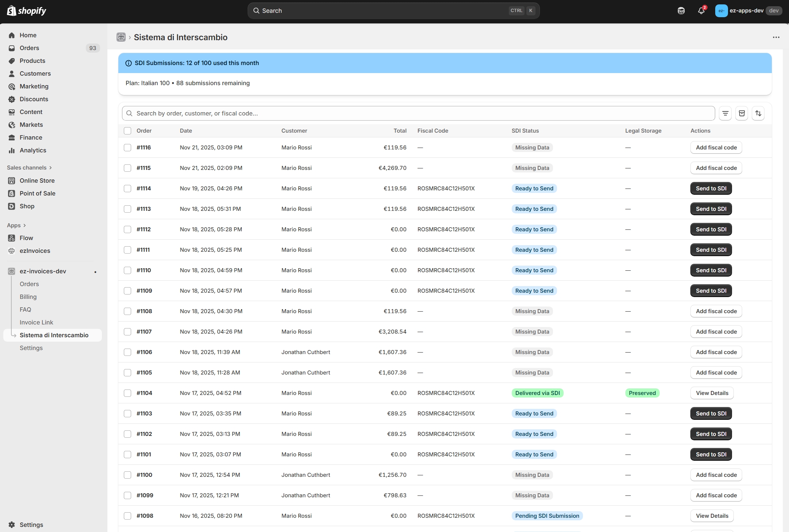Check the box for order #1116
This screenshot has width=789, height=532.
(x=127, y=148)
